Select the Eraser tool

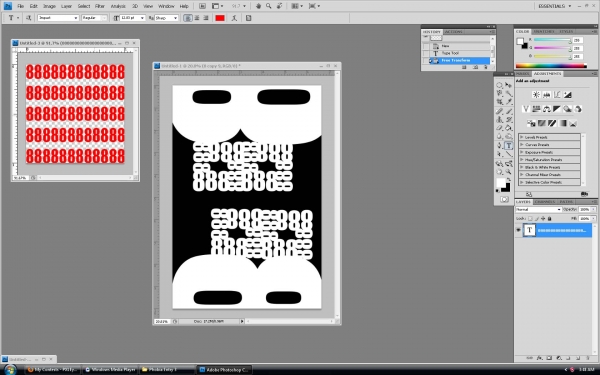pyautogui.click(x=499, y=128)
